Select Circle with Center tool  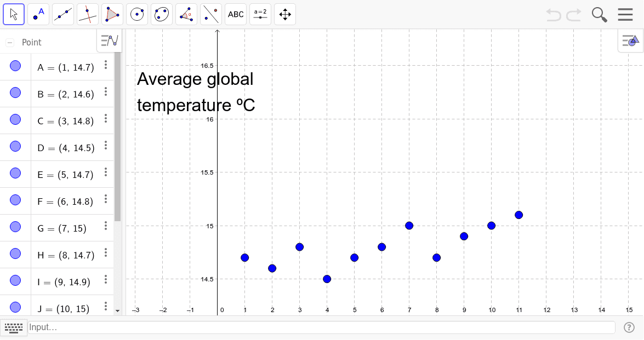(137, 14)
